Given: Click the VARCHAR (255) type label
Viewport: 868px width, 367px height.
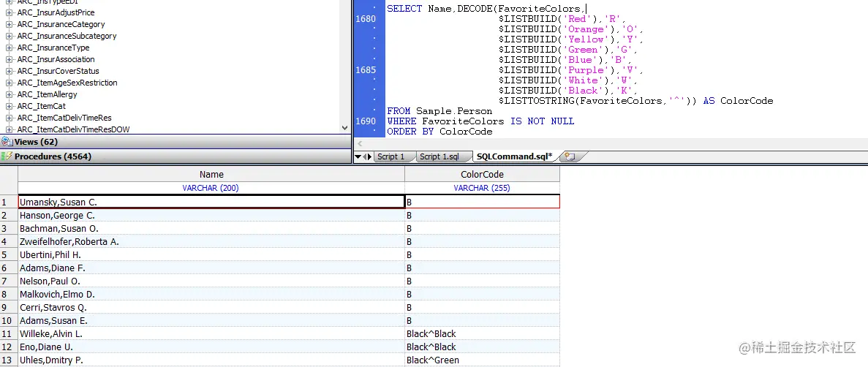Looking at the screenshot, I should click(x=482, y=188).
